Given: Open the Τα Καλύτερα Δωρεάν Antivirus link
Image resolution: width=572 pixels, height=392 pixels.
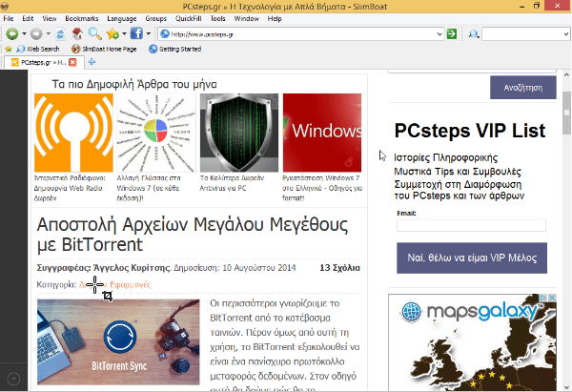Looking at the screenshot, I should (x=232, y=183).
